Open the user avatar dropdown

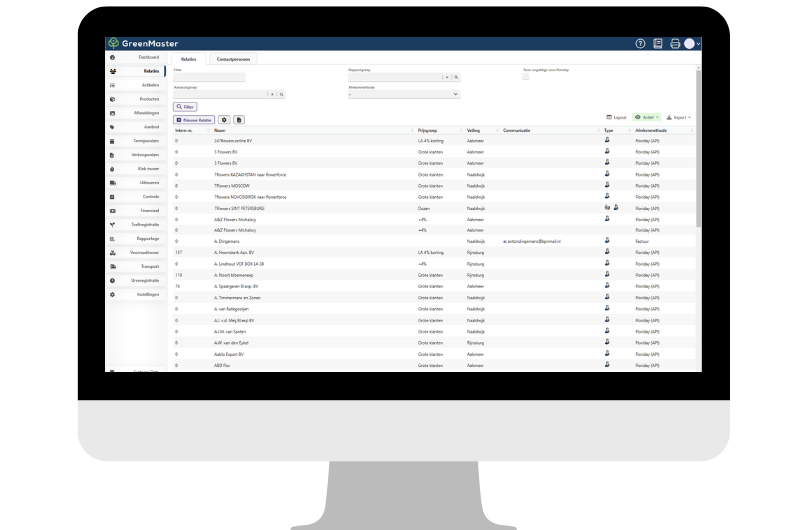click(x=692, y=44)
